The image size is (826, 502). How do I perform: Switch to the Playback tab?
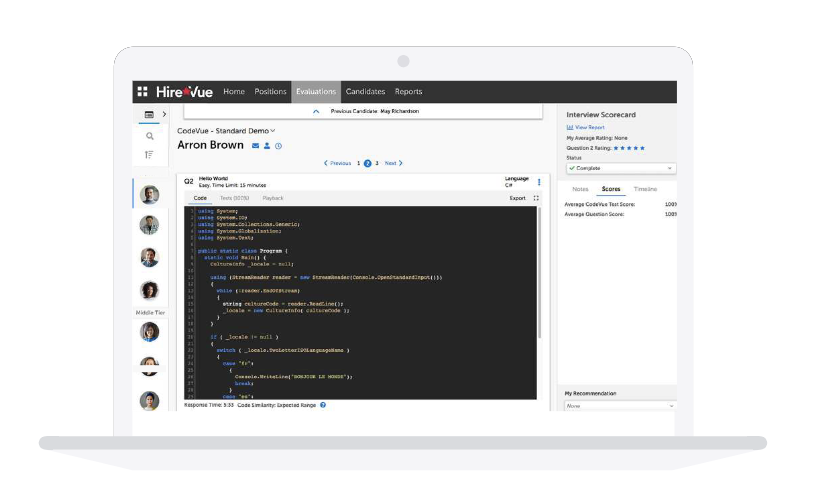pyautogui.click(x=273, y=198)
